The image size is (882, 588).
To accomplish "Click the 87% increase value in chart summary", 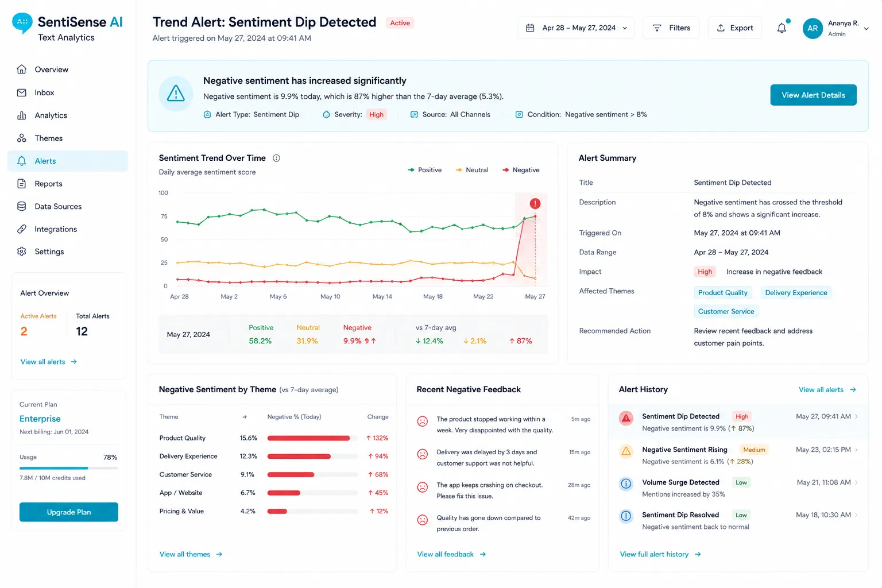I will [521, 341].
